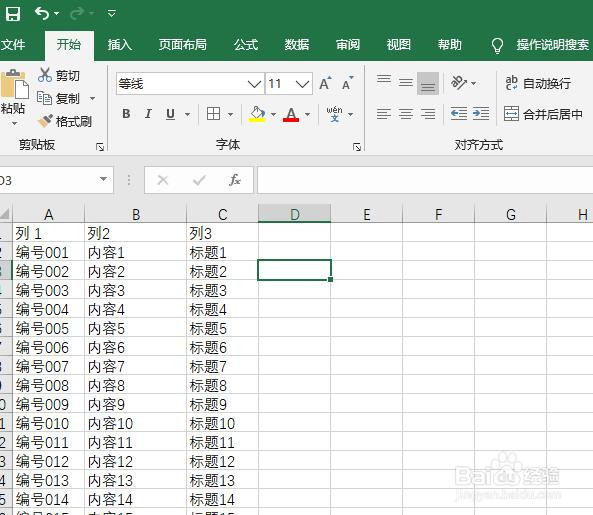Image resolution: width=593 pixels, height=515 pixels.
Task: Click the cancel X icon in formula bar
Action: (163, 180)
